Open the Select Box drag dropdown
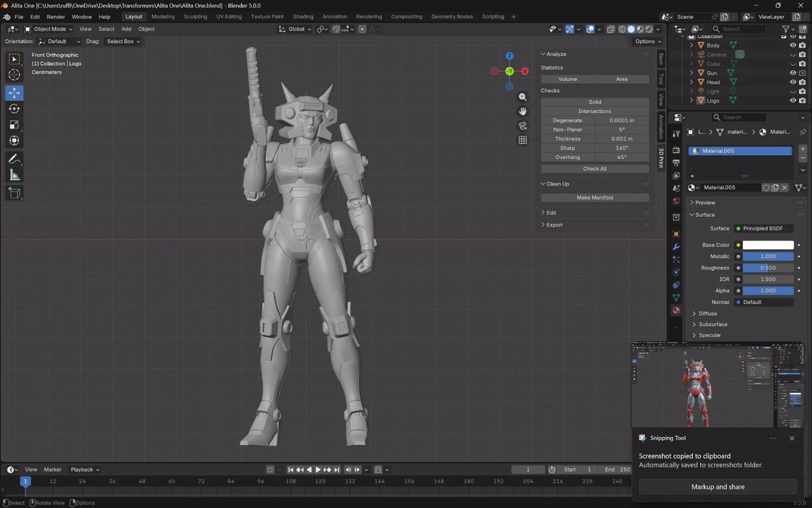The height and width of the screenshot is (508, 812). 123,41
